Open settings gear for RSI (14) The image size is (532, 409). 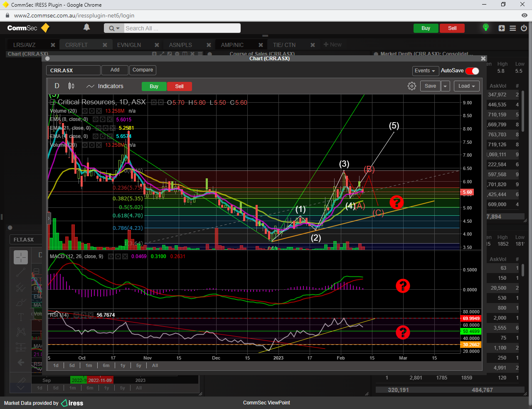pyautogui.click(x=83, y=315)
